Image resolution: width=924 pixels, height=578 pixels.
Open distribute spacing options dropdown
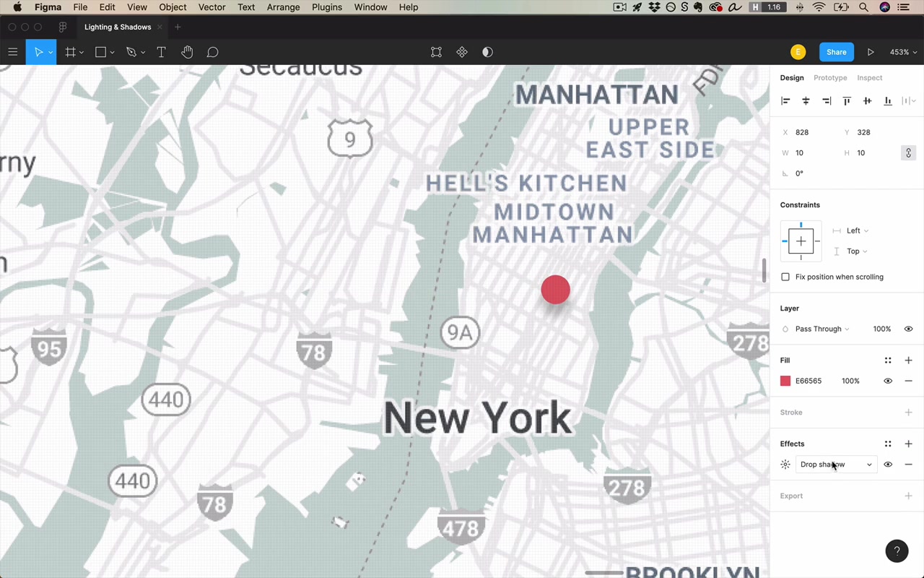(909, 101)
